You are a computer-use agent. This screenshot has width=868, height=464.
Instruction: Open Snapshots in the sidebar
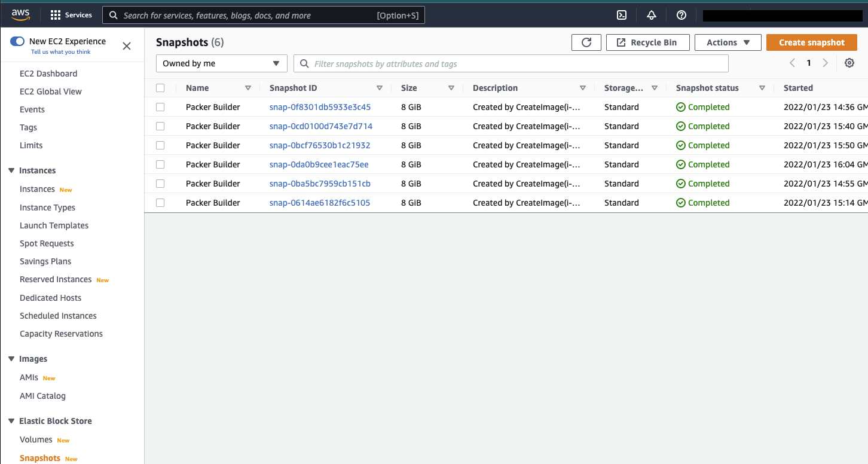coord(40,458)
